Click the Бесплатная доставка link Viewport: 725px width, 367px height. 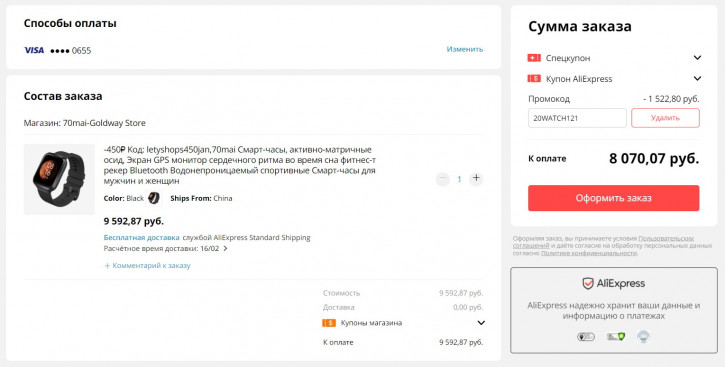point(141,238)
